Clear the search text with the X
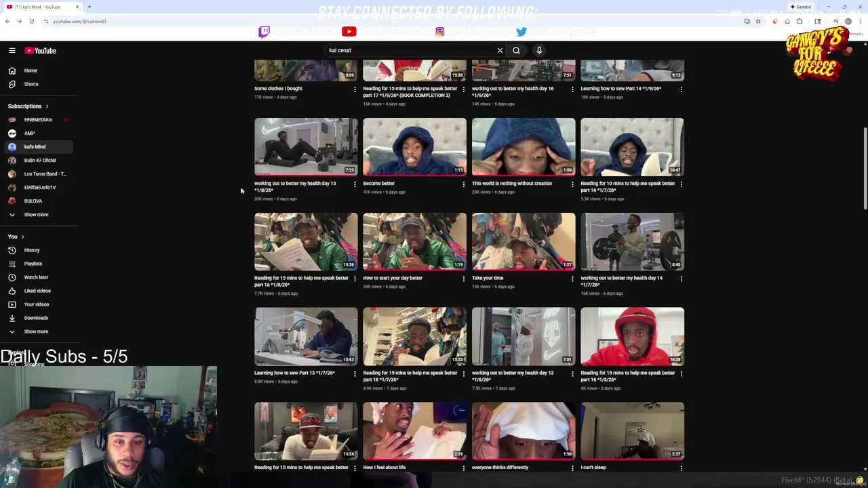This screenshot has width=868, height=488. (x=500, y=50)
